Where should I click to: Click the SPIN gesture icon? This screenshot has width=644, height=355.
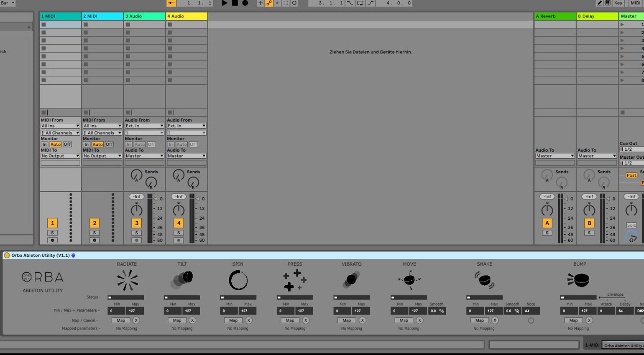[238, 280]
